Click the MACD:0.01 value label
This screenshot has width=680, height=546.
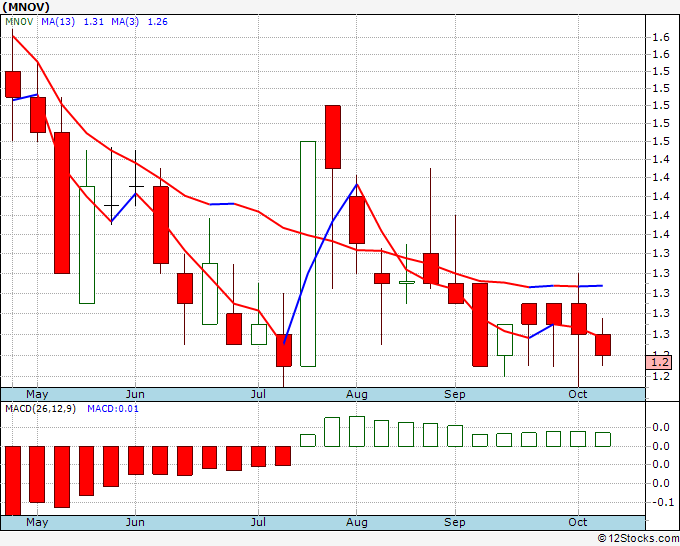click(114, 408)
